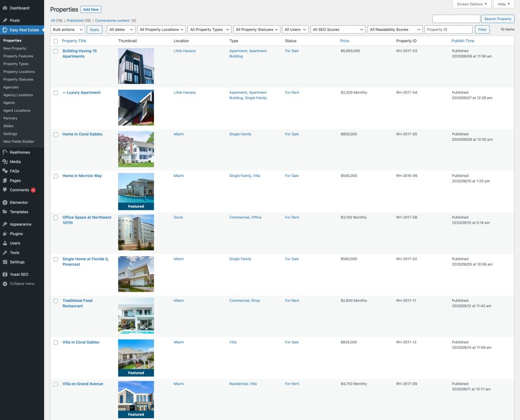
Task: Click the Elementor logo icon
Action: pos(5,203)
